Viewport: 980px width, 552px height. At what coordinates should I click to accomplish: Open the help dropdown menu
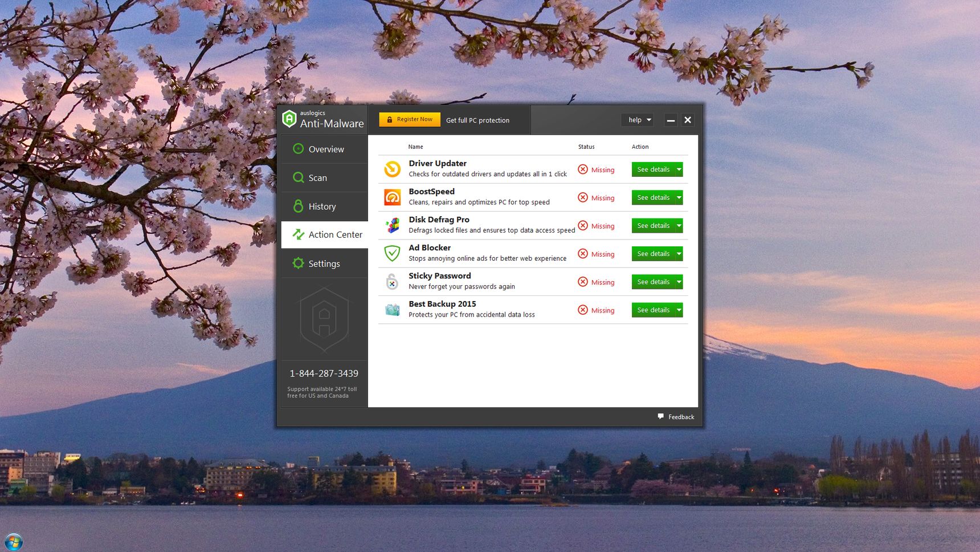click(x=637, y=120)
